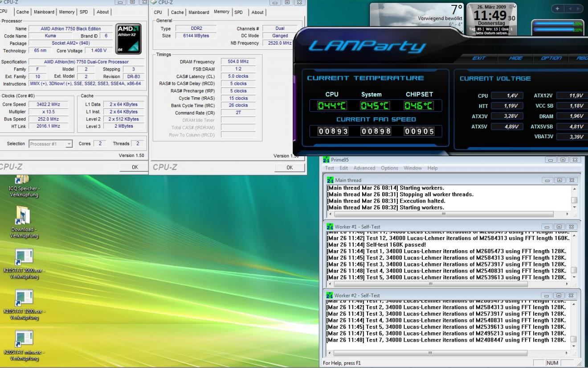Click the sidebar next page arrow
The height and width of the screenshot is (368, 588).
578,8
